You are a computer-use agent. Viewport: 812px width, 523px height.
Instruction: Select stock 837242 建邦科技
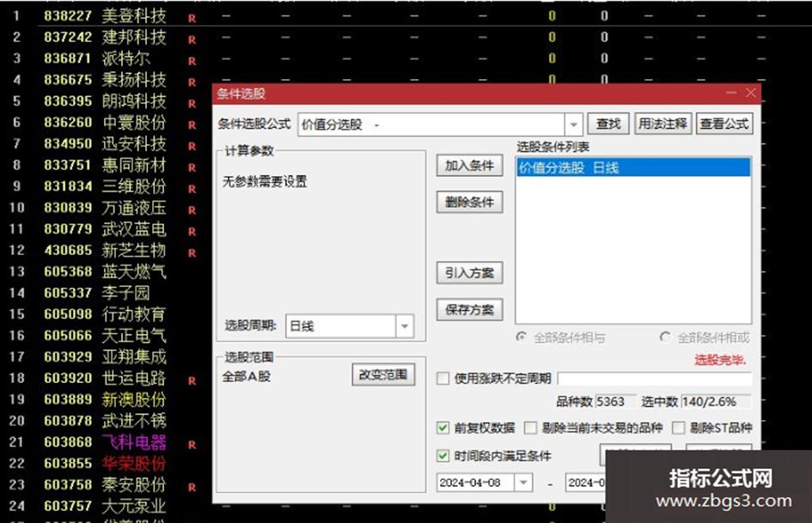[x=105, y=37]
